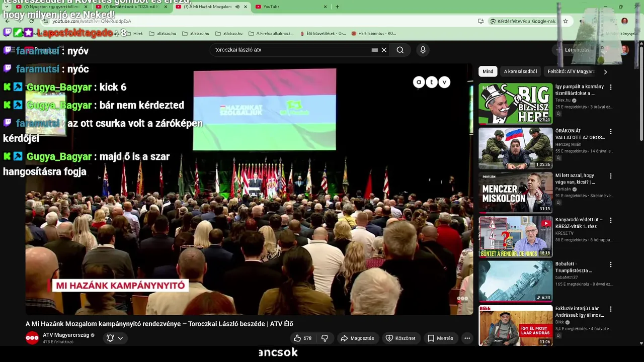Open 'Mi lett azzal, hogy vége van' title
The image size is (644, 362).
click(x=575, y=178)
